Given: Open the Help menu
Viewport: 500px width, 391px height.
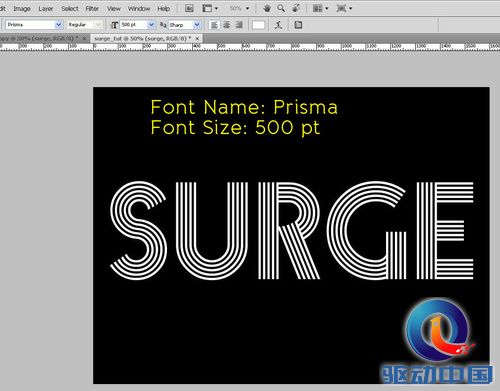Looking at the screenshot, I should click(x=164, y=9).
